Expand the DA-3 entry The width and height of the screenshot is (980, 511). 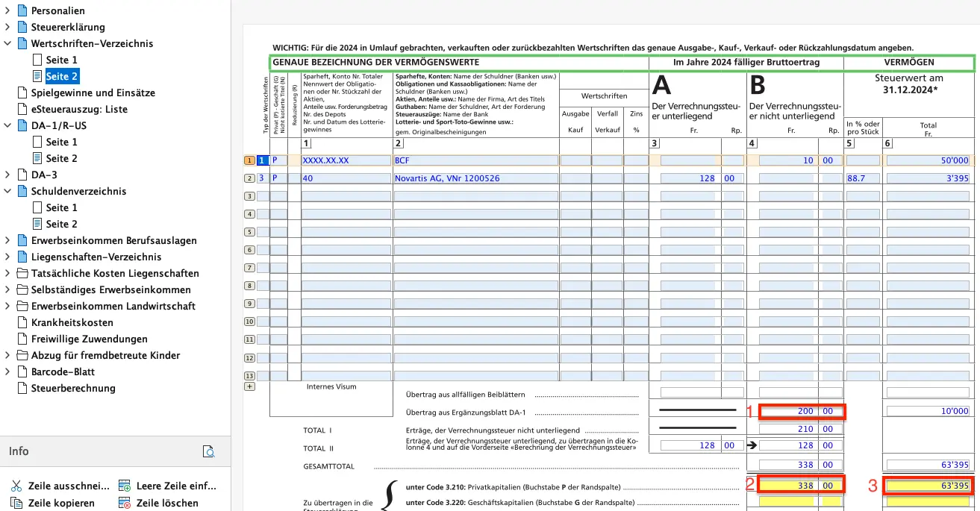click(x=7, y=175)
